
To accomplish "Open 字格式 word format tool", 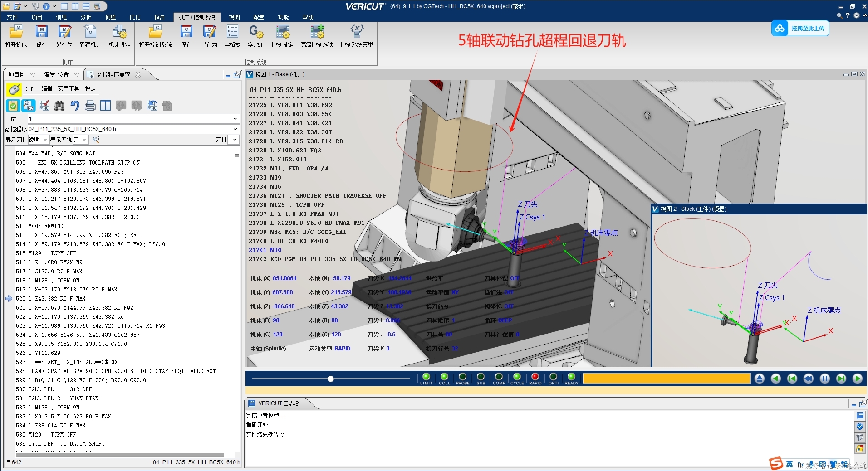I will click(x=232, y=36).
